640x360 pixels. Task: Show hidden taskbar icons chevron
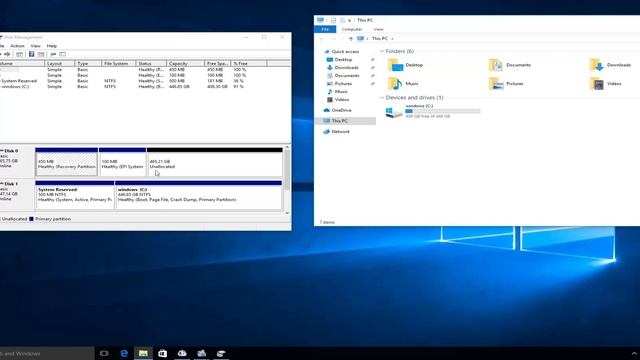634,353
